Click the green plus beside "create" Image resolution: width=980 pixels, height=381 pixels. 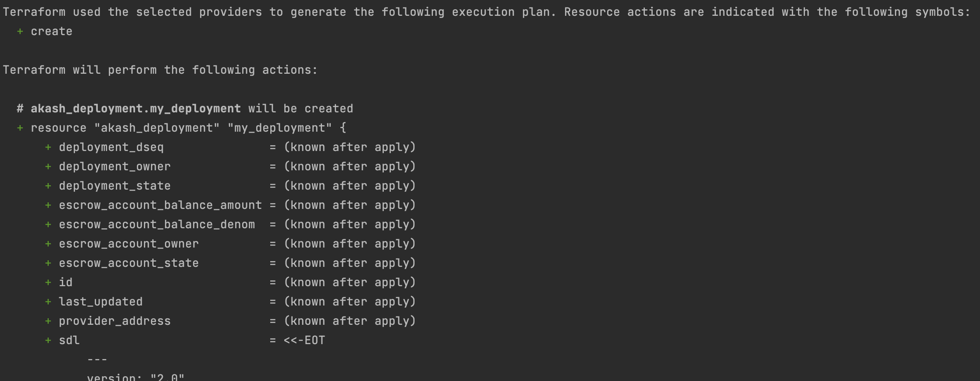[20, 32]
